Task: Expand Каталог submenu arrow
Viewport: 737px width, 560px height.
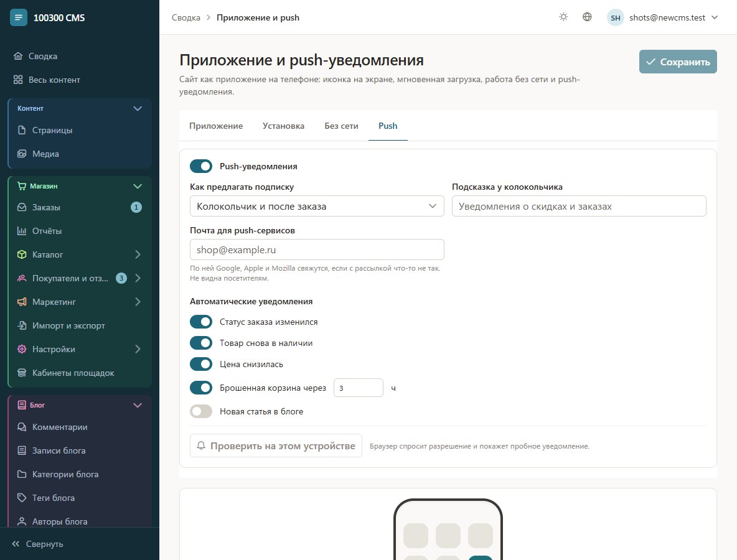Action: point(138,254)
